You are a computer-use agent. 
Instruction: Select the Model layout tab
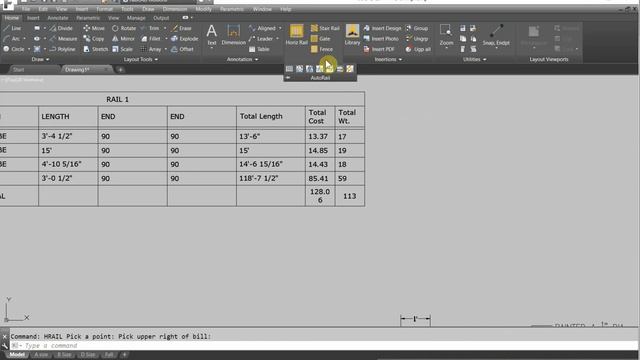point(17,355)
